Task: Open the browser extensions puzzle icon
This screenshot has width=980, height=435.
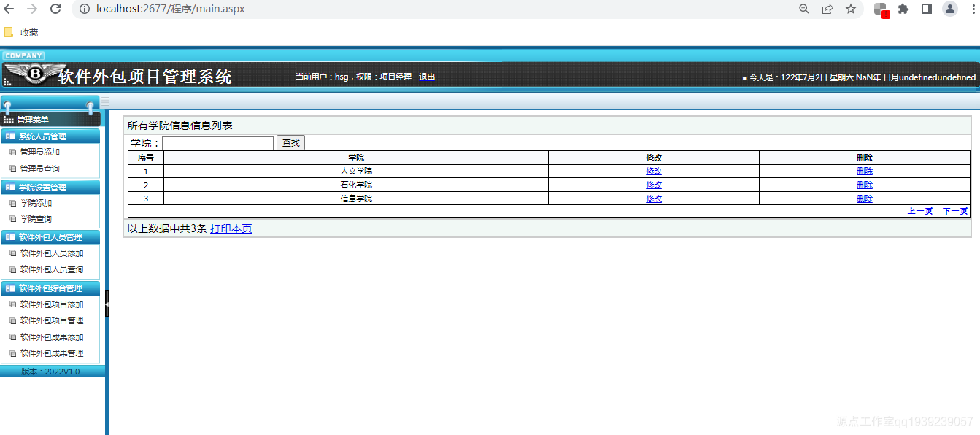Action: [904, 9]
